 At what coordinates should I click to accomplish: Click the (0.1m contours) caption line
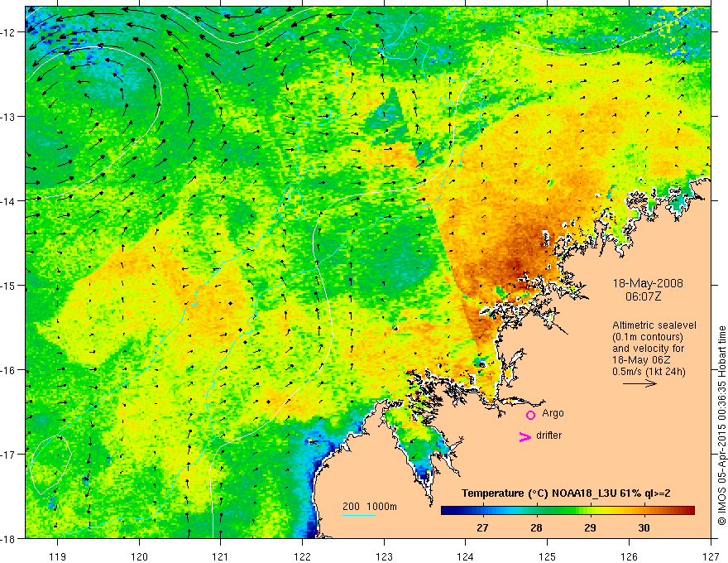tap(648, 337)
